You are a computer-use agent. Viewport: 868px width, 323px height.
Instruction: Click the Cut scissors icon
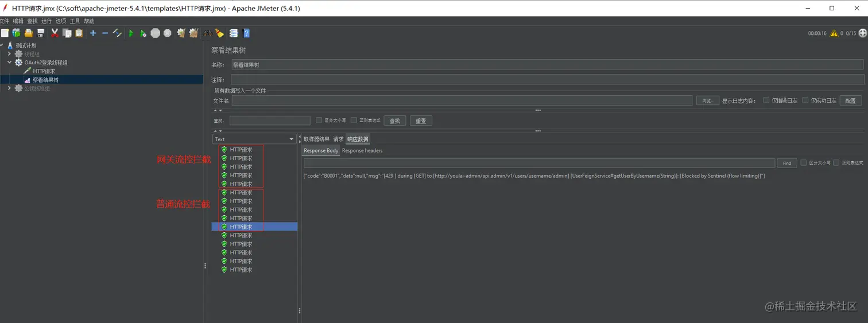click(55, 33)
